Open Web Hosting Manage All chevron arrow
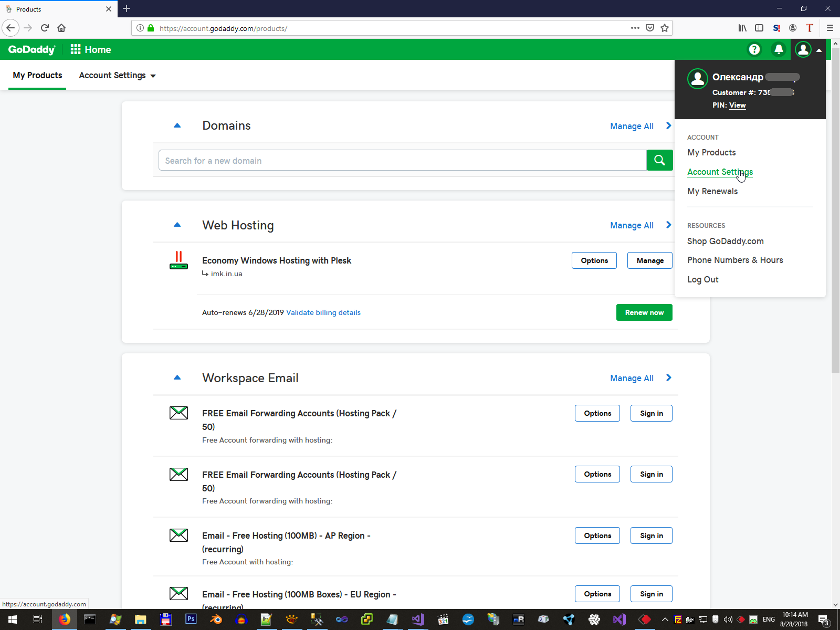Screen dimensions: 840x630 click(668, 225)
